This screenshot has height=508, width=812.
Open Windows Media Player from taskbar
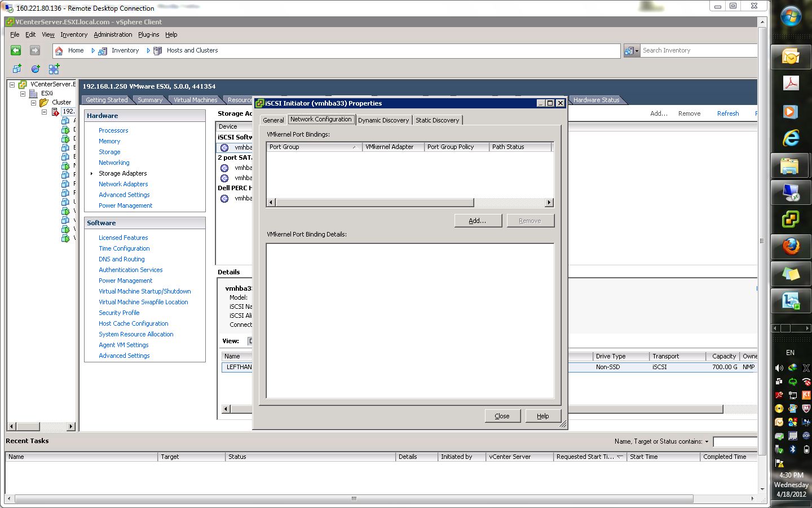(791, 111)
